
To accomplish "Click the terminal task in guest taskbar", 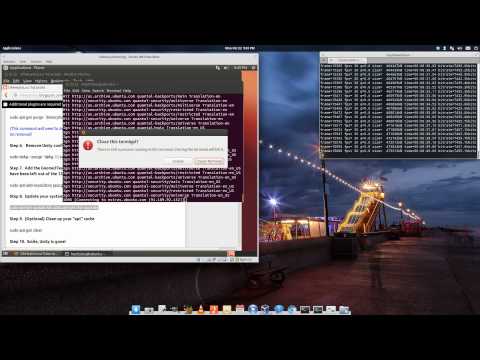I will click(x=88, y=254).
